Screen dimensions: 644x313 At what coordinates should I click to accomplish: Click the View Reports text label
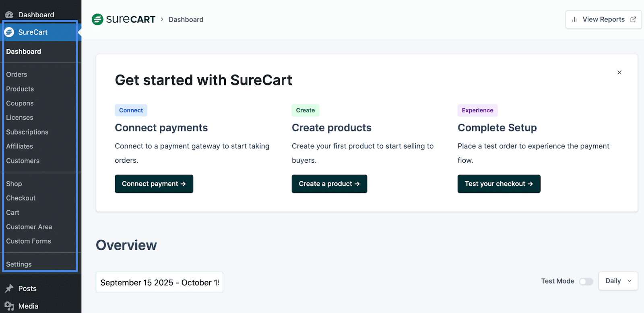click(x=603, y=19)
